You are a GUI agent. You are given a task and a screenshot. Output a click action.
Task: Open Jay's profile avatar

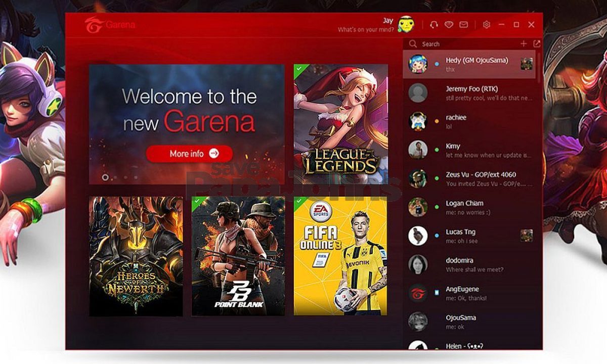[406, 24]
